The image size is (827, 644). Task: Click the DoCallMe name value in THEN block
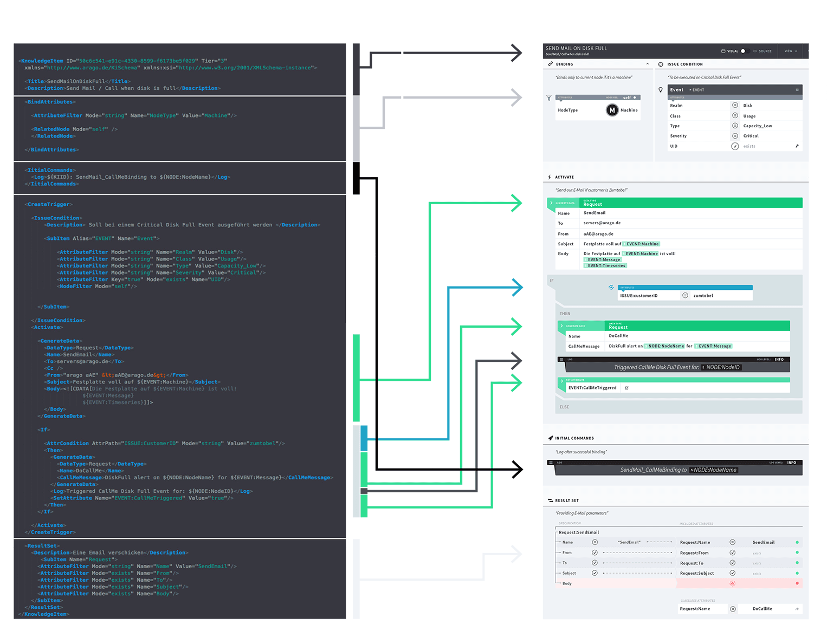click(618, 336)
